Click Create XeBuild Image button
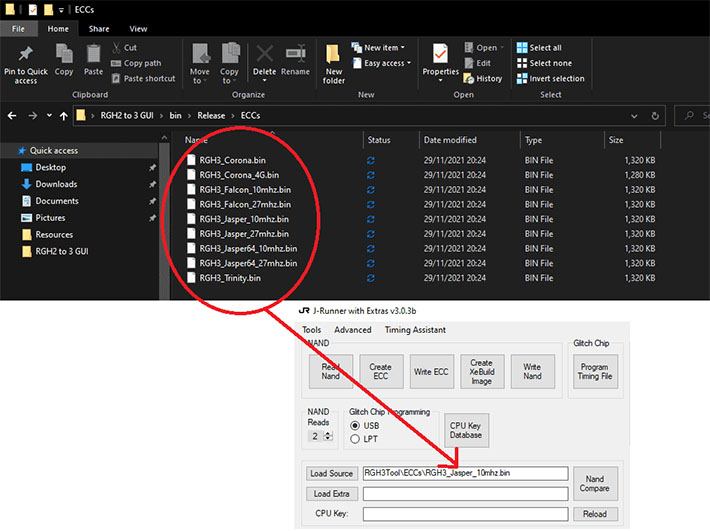710x531 pixels. pyautogui.click(x=482, y=372)
